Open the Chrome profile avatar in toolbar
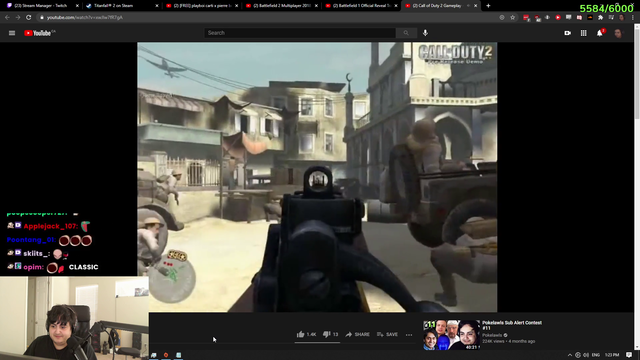 (622, 18)
